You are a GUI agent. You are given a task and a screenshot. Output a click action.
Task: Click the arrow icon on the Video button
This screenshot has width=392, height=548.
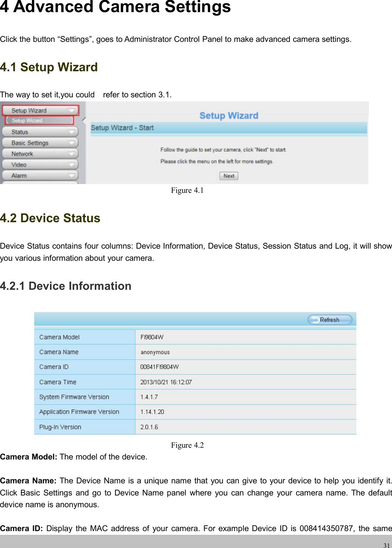(72, 165)
